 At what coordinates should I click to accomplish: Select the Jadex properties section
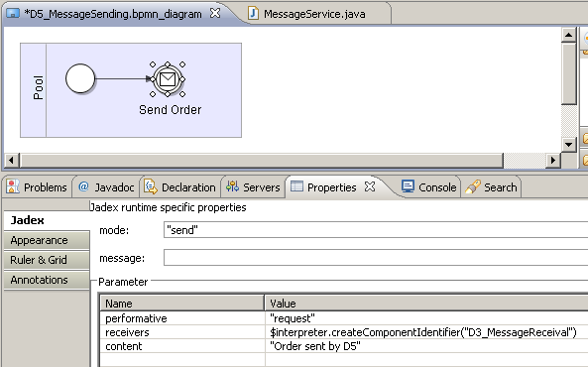tap(47, 220)
